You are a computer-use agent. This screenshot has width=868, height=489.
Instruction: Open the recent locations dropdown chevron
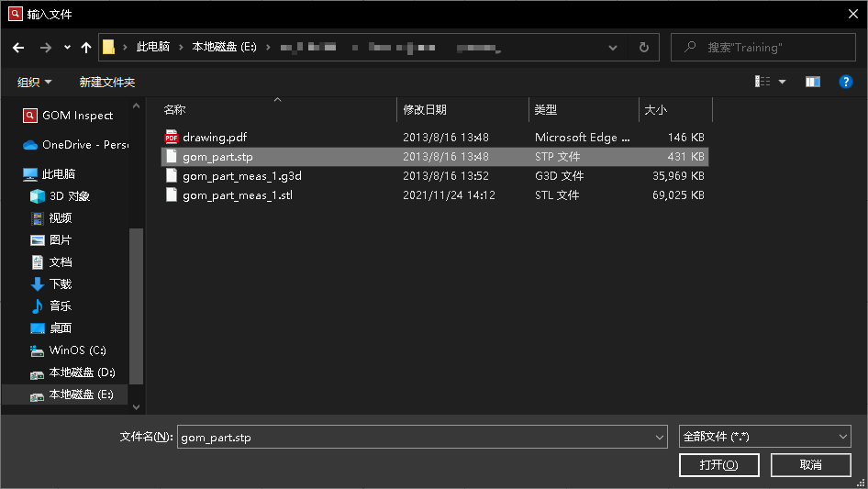[x=67, y=48]
